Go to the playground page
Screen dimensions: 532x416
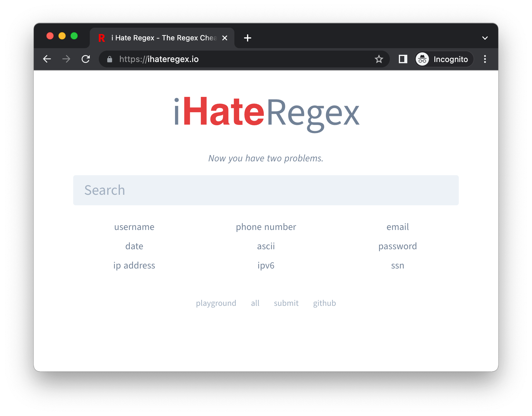pyautogui.click(x=216, y=303)
